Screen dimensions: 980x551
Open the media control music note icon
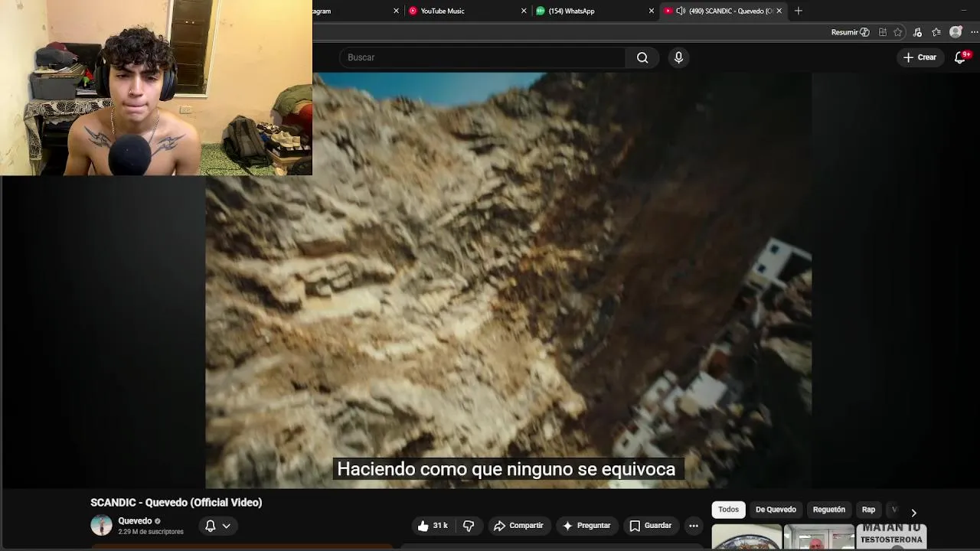[x=917, y=32]
